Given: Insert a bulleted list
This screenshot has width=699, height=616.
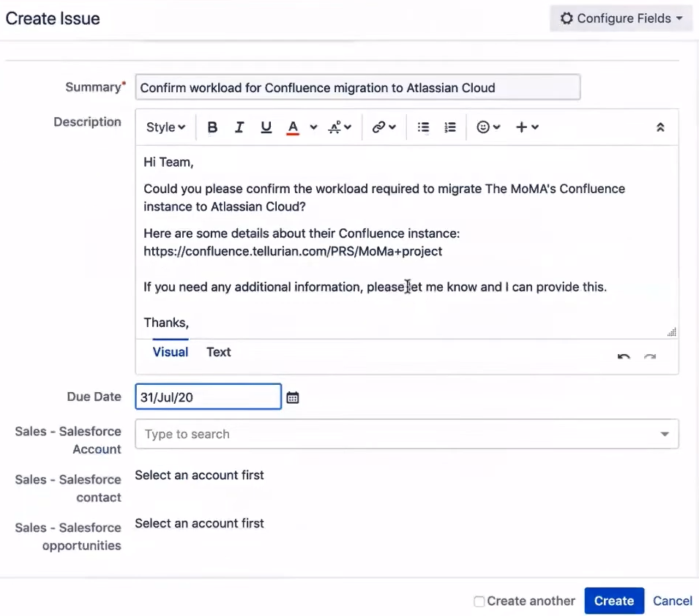Looking at the screenshot, I should [x=424, y=127].
